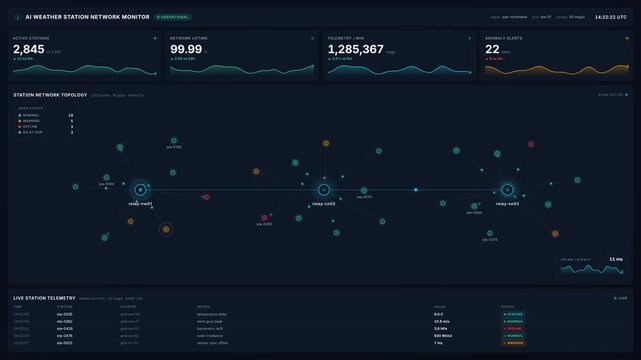
Task: Open the Active Stations card showing 2,845
Action: (84, 56)
